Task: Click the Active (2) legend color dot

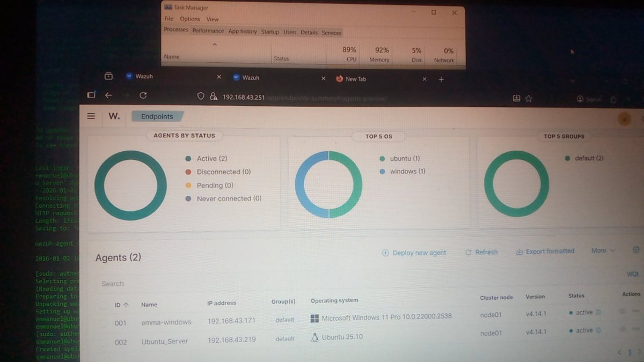Action: click(188, 159)
